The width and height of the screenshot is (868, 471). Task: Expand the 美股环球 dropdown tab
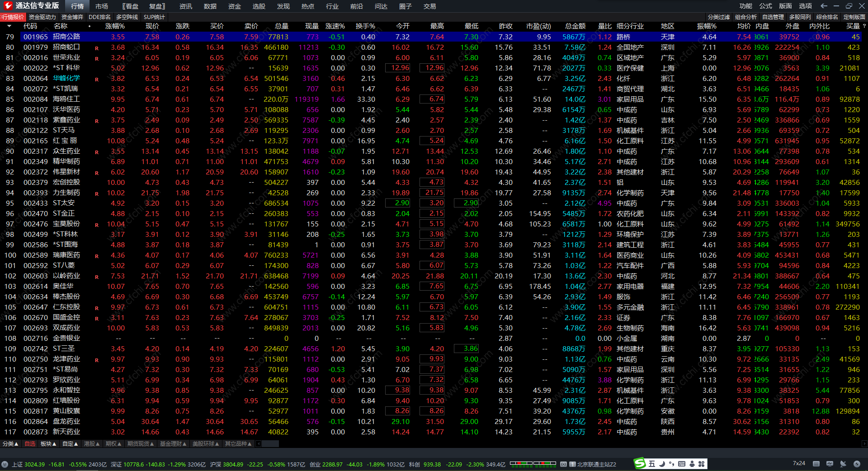click(x=206, y=444)
